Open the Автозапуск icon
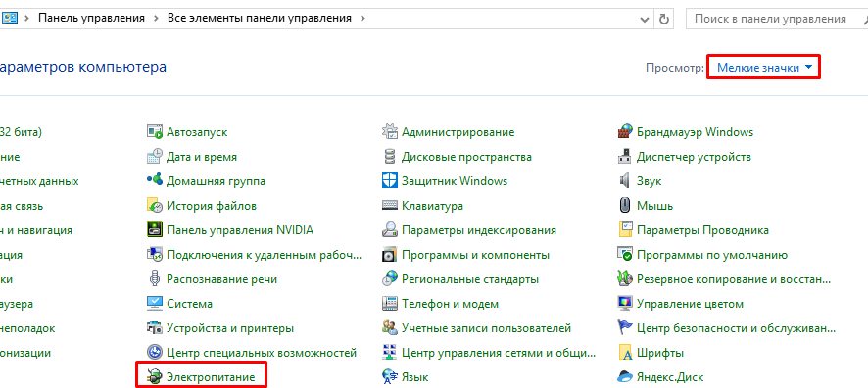 (155, 132)
